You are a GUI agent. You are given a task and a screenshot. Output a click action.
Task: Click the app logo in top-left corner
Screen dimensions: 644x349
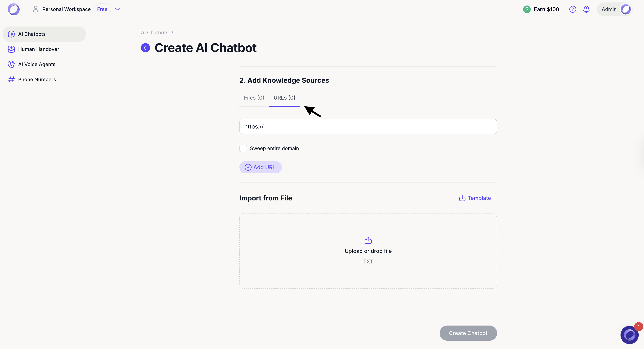pyautogui.click(x=13, y=9)
